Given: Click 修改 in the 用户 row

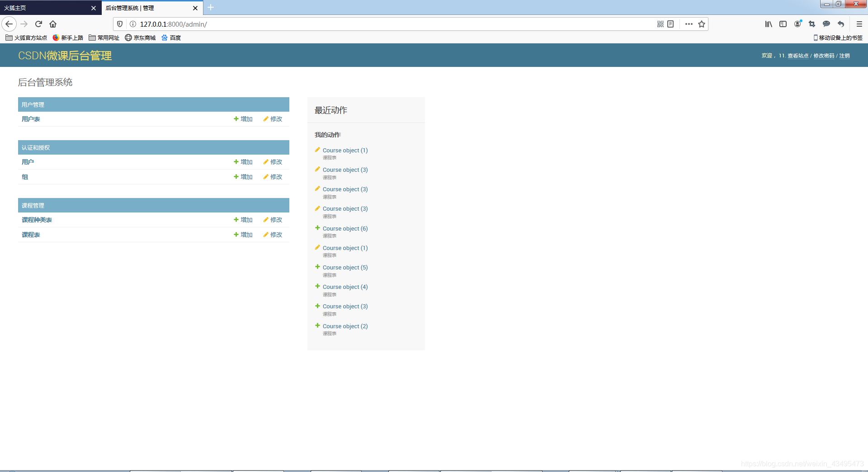Looking at the screenshot, I should [273, 162].
